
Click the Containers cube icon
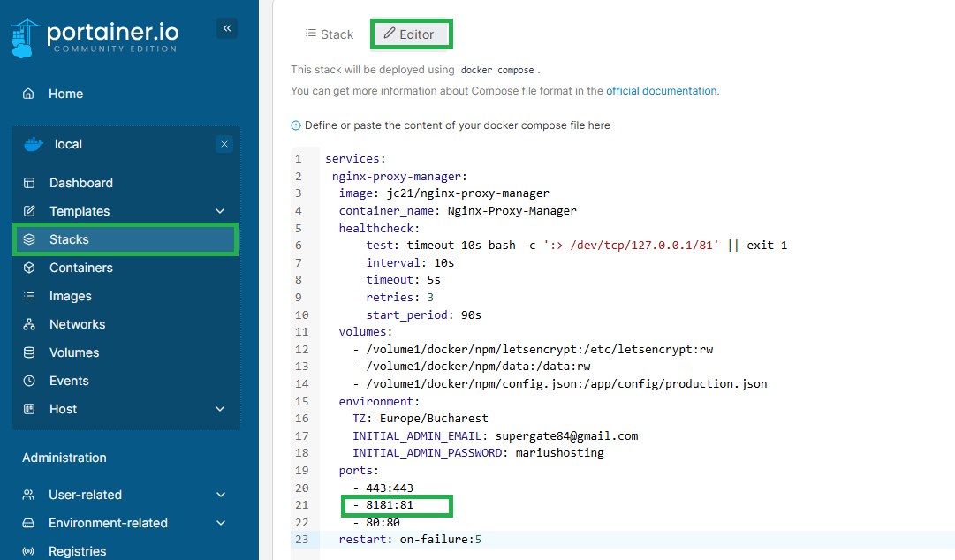click(x=28, y=268)
